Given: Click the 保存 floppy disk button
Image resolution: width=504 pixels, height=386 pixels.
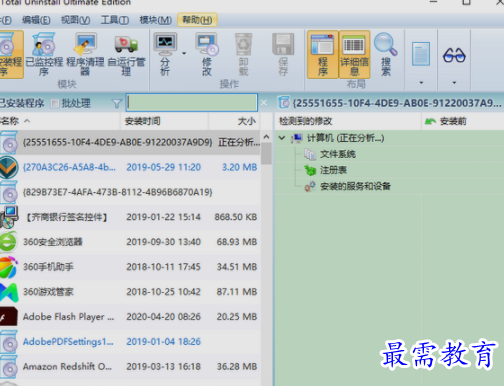Looking at the screenshot, I should tap(283, 55).
